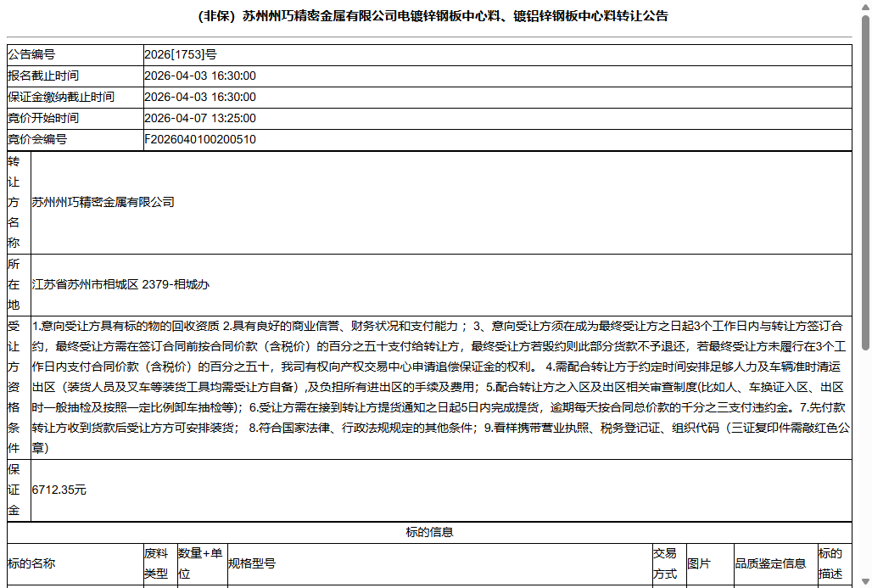This screenshot has width=872, height=588.
Task: Click the 受让方资格条件 label cell
Action: tap(19, 388)
